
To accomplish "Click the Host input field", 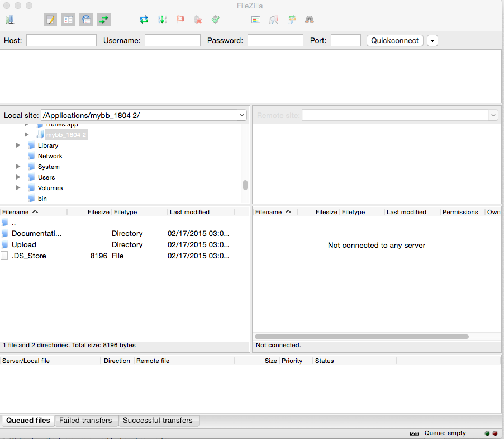I will point(61,40).
